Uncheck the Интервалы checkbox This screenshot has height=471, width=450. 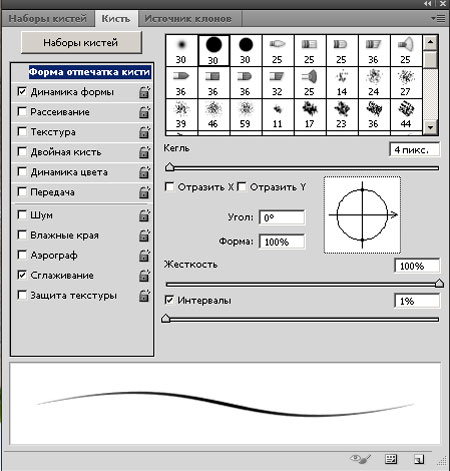point(169,300)
